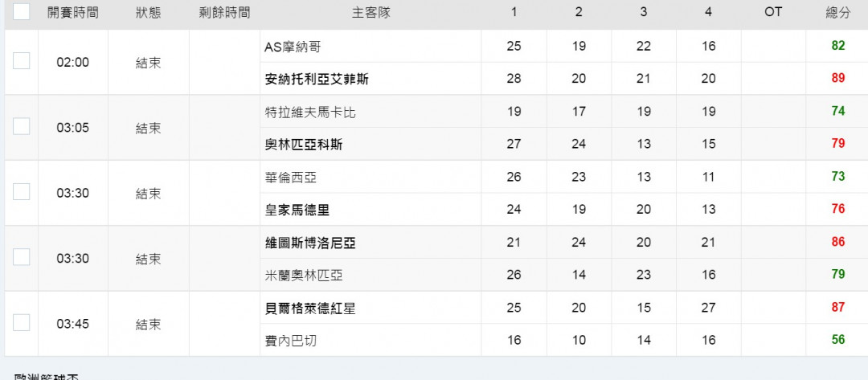This screenshot has width=868, height=380.
Task: Check the box for 維圖斯博洛尼亞 match
Action: [21, 256]
